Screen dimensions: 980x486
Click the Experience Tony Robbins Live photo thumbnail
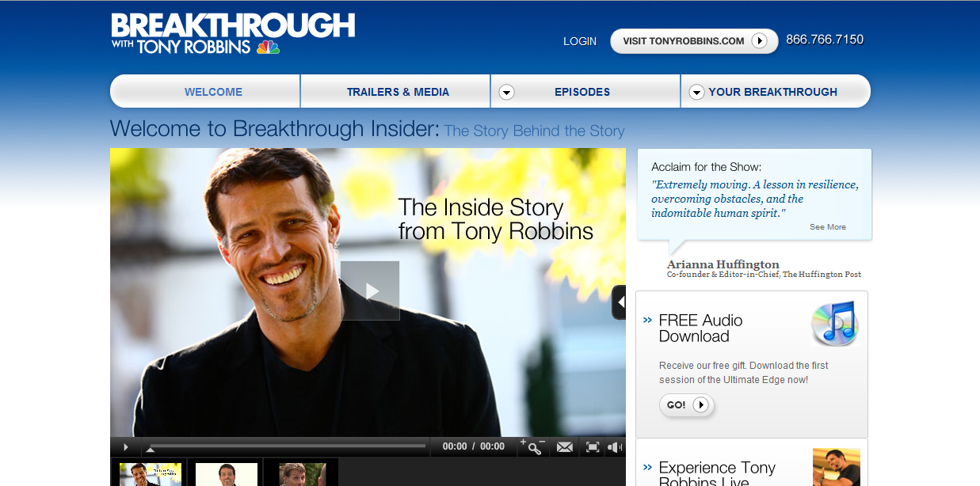coord(837,467)
